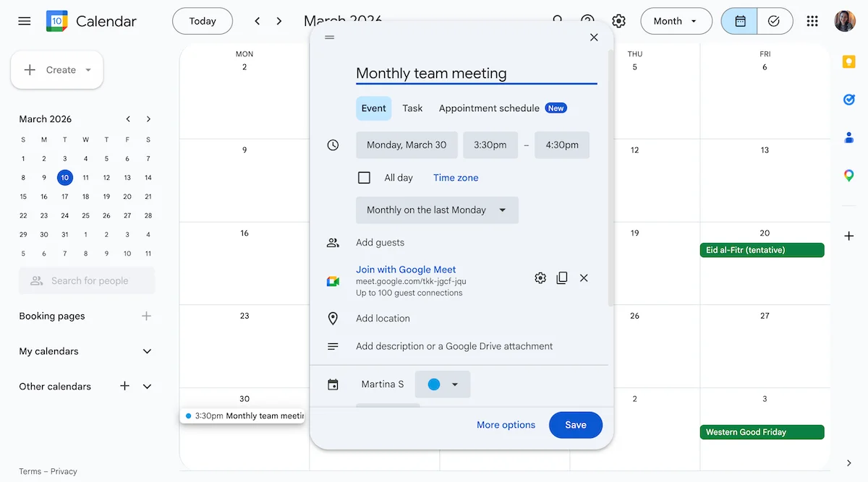Open the Google apps grid
Image resolution: width=868 pixels, height=482 pixels.
(812, 21)
